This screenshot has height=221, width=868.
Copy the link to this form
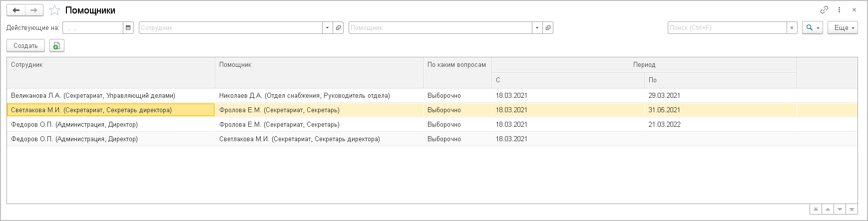pyautogui.click(x=825, y=10)
